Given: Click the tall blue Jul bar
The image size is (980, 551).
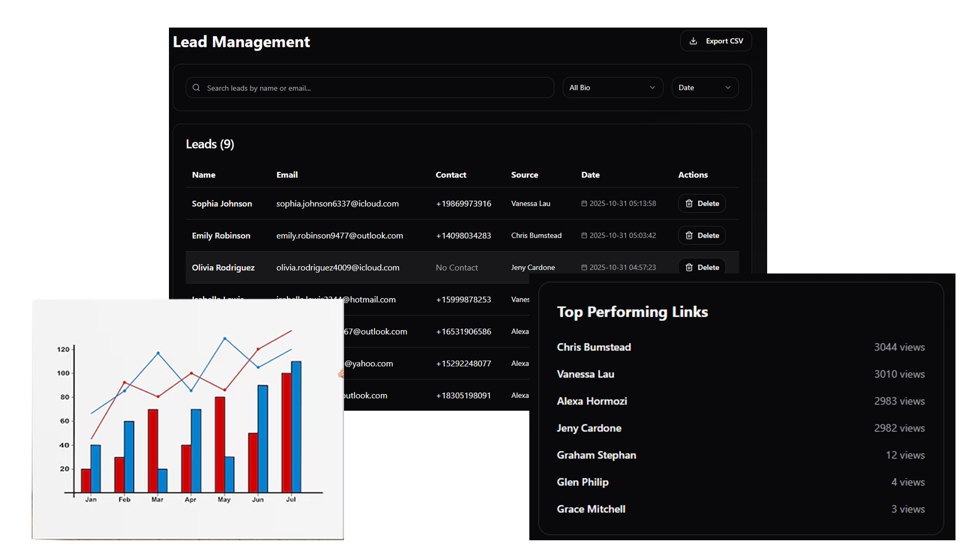Looking at the screenshot, I should 296,426.
